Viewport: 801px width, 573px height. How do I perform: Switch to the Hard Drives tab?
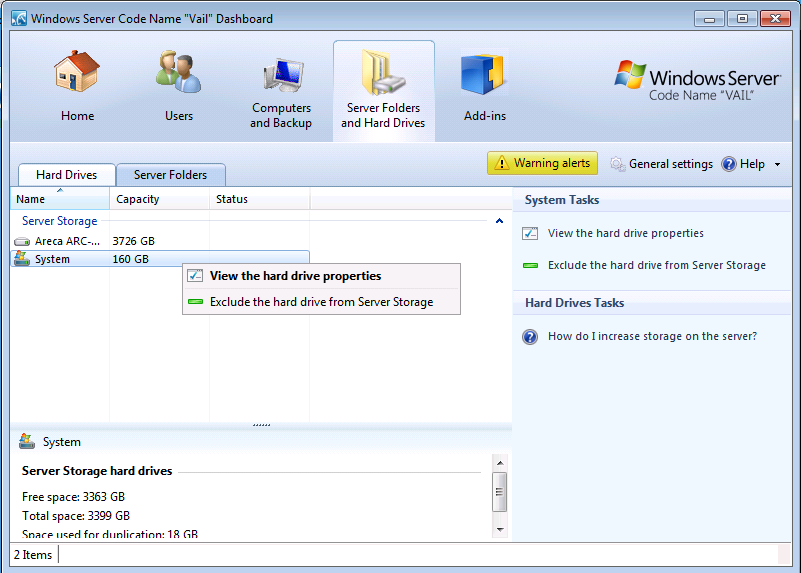66,175
